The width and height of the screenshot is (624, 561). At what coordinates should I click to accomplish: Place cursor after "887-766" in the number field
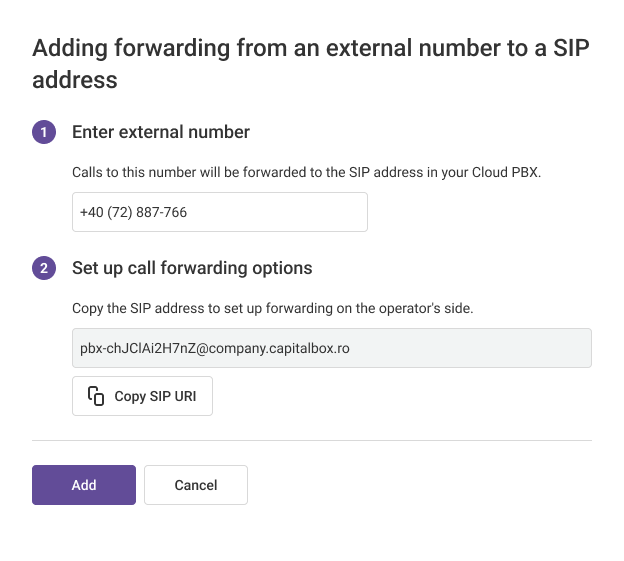[x=189, y=212]
